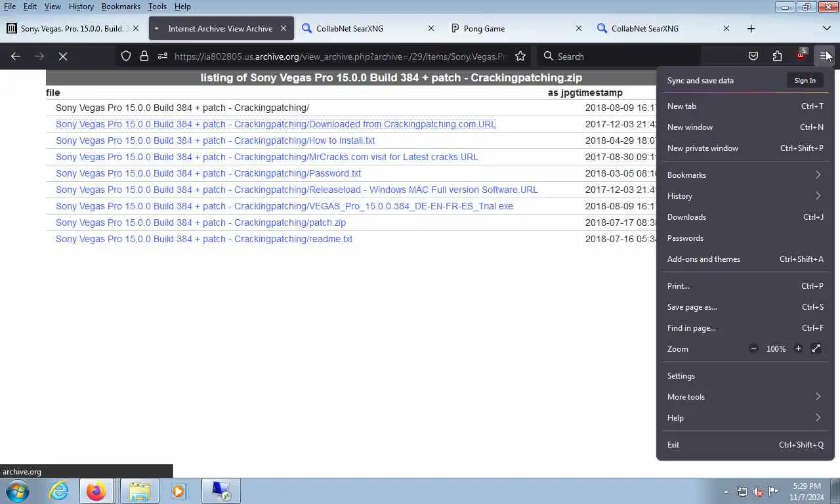Close the hamburger application menu button

pyautogui.click(x=824, y=56)
